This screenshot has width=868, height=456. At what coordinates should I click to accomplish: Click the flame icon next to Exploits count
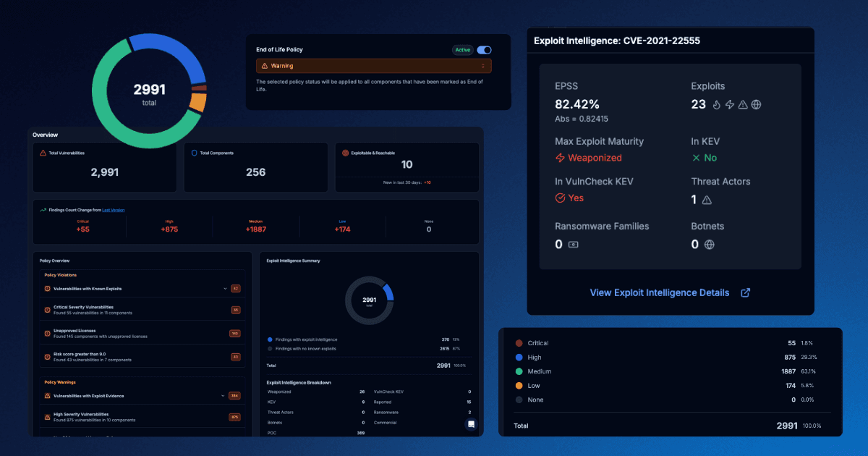tap(716, 105)
